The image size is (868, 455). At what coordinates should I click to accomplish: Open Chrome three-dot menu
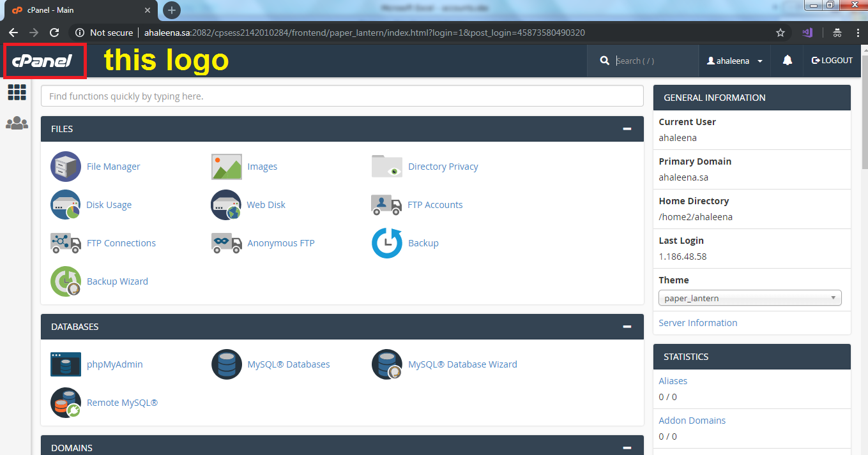(858, 33)
